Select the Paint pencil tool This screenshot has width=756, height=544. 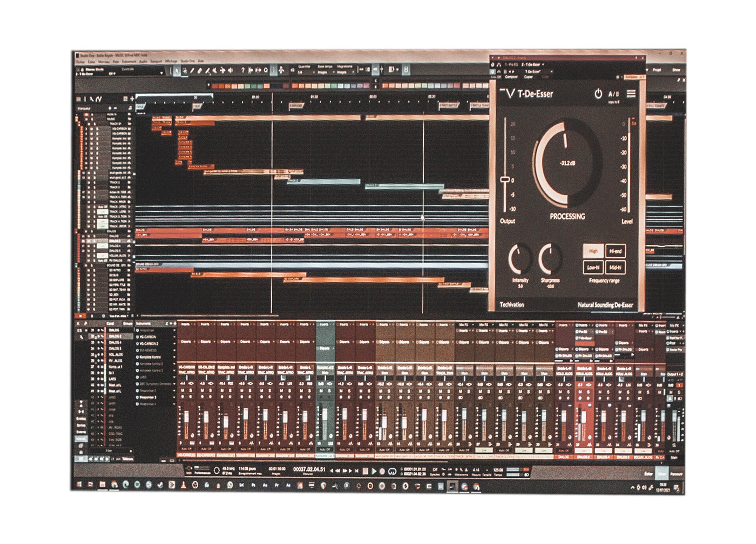(192, 71)
